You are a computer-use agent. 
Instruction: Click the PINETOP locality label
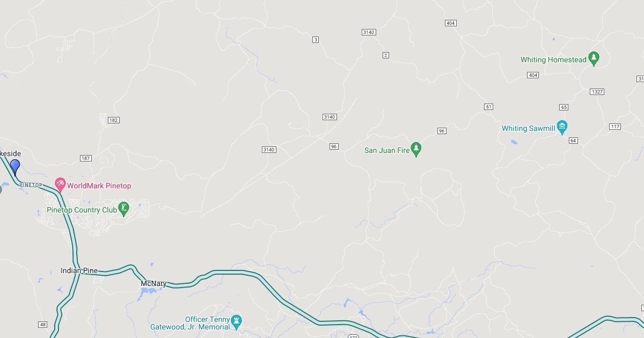click(x=31, y=185)
